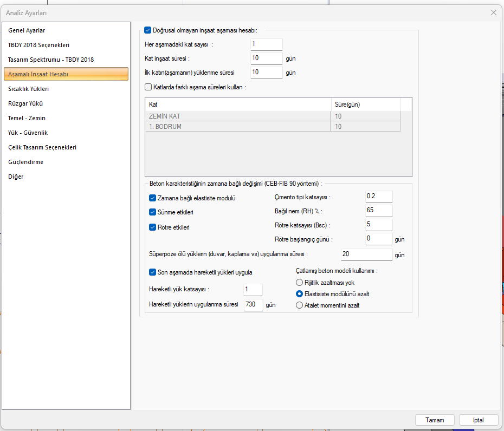Disable Doğrusal olmayan inşaat aşaması hesabı checkbox

[148, 30]
